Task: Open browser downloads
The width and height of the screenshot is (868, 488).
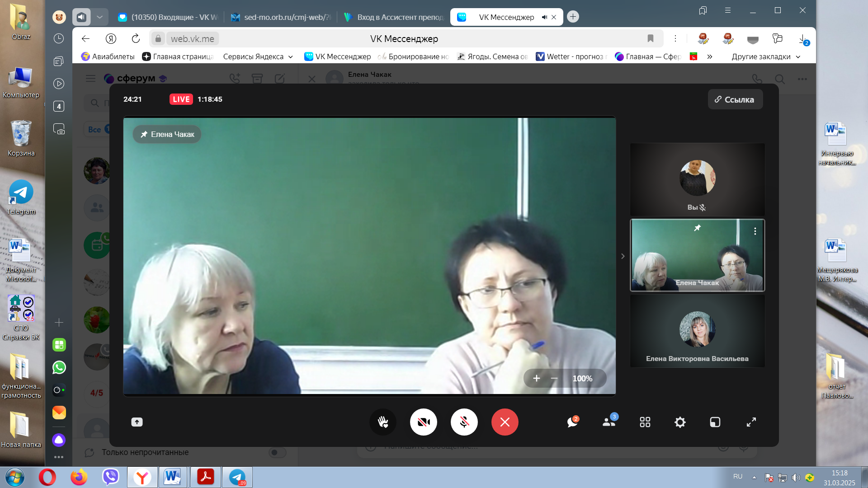Action: coord(803,39)
